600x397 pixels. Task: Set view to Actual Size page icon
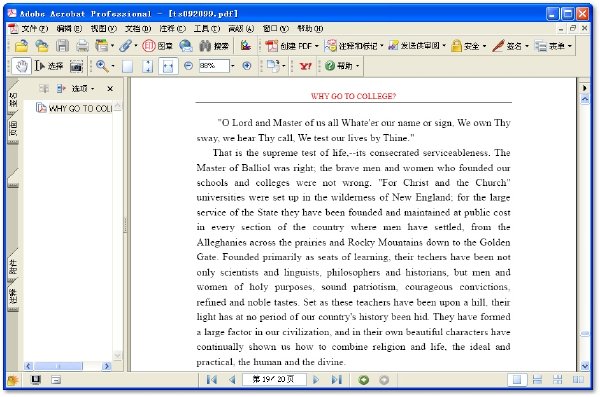coord(127,66)
